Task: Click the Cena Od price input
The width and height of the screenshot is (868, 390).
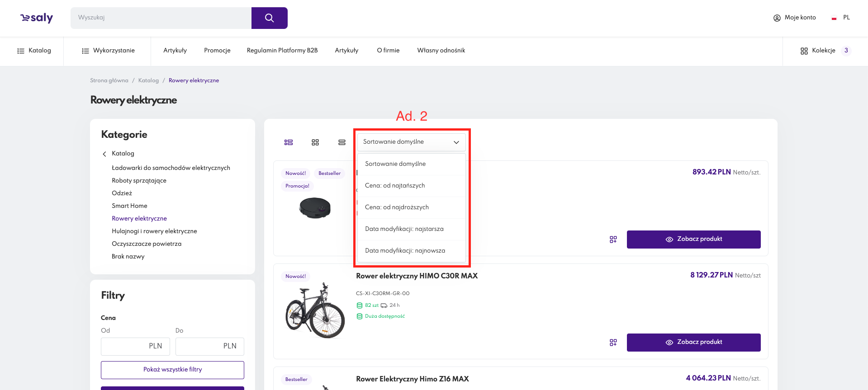Action: tap(135, 346)
